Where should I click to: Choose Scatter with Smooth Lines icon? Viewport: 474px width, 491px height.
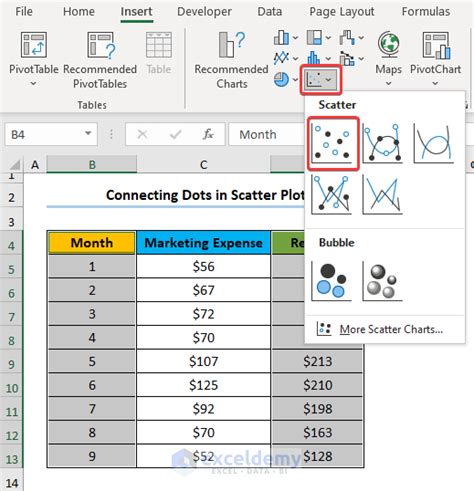point(433,143)
